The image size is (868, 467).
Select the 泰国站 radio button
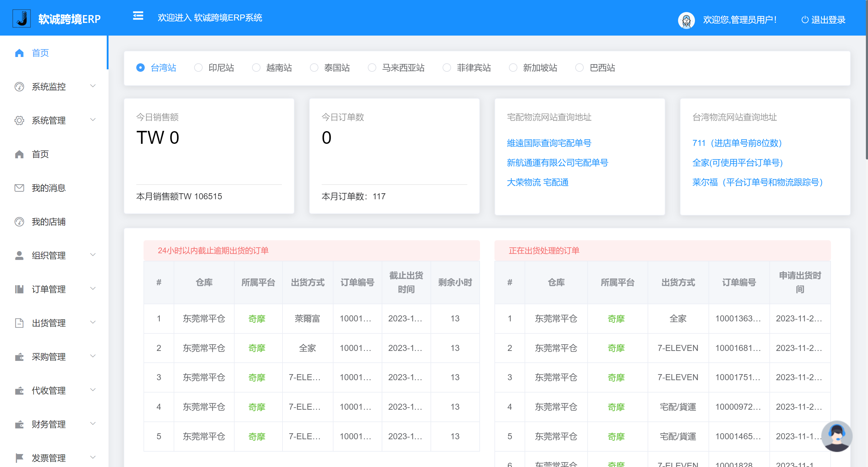314,68
